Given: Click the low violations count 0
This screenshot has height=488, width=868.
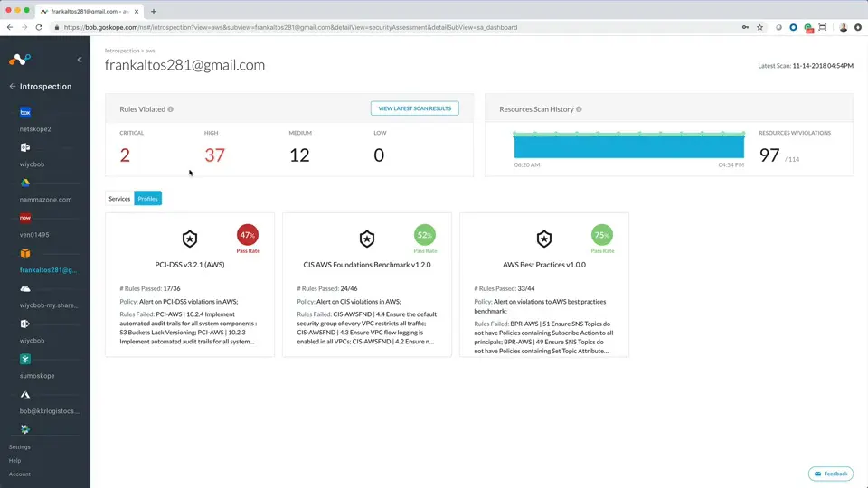Looking at the screenshot, I should 379,155.
